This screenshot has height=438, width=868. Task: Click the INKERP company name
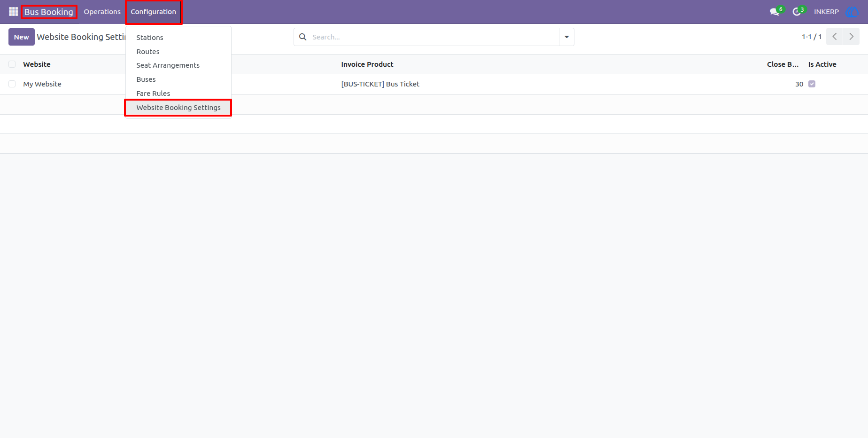point(826,12)
